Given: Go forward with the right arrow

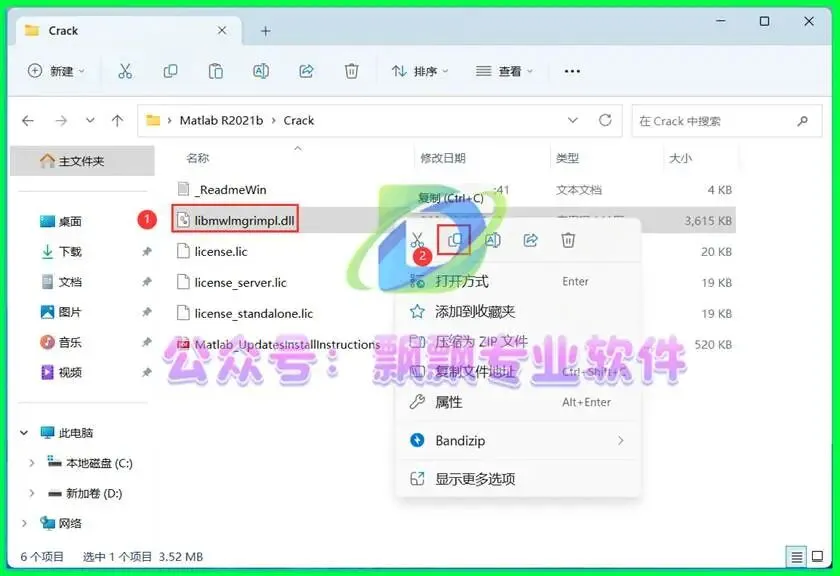Looking at the screenshot, I should (61, 121).
